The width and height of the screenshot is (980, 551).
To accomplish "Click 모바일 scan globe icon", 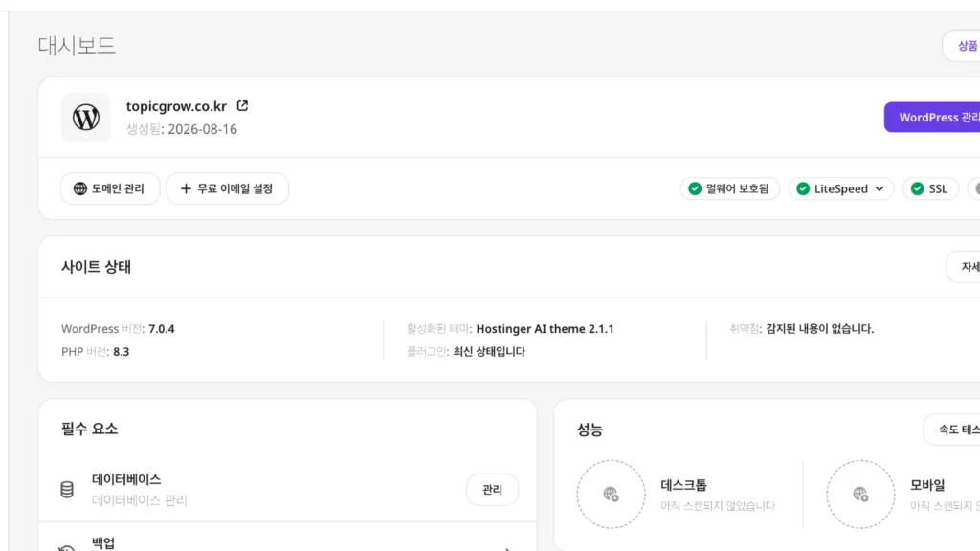I will coord(860,495).
